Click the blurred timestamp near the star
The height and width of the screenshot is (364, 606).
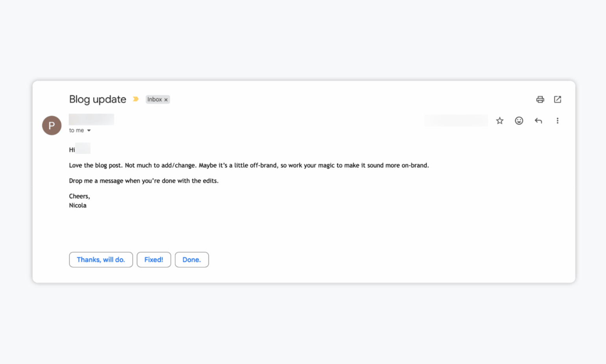456,120
